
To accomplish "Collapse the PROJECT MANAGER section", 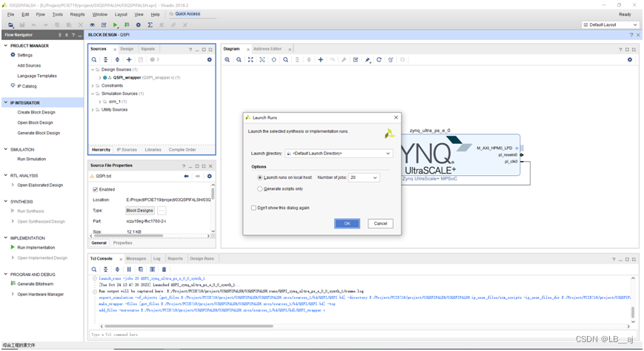I will (x=5, y=45).
